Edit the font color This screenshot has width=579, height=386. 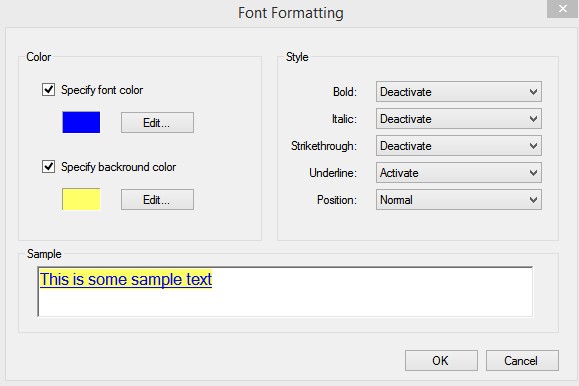(x=157, y=123)
